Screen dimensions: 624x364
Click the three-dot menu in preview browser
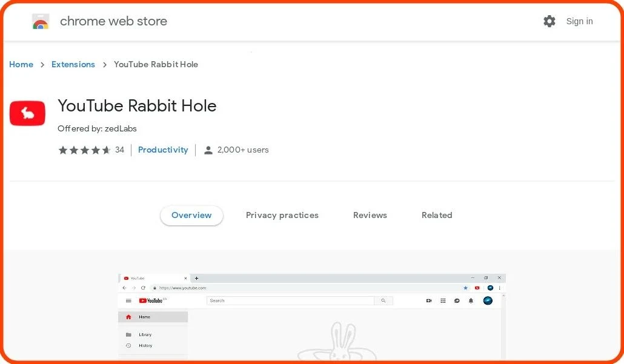[499, 288]
